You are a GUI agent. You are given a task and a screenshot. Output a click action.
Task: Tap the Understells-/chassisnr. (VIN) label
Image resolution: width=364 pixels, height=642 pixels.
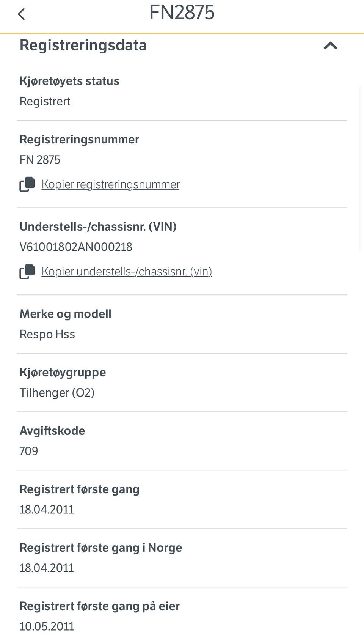coord(98,227)
